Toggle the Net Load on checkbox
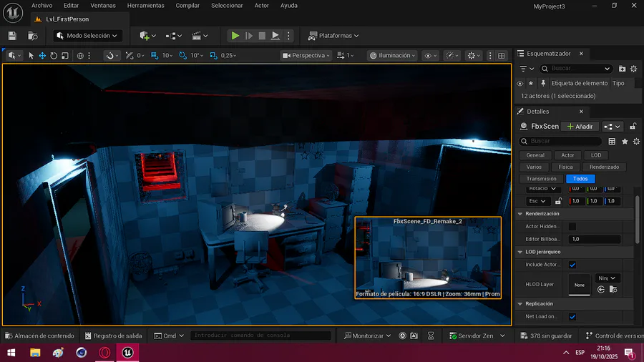 click(x=572, y=316)
